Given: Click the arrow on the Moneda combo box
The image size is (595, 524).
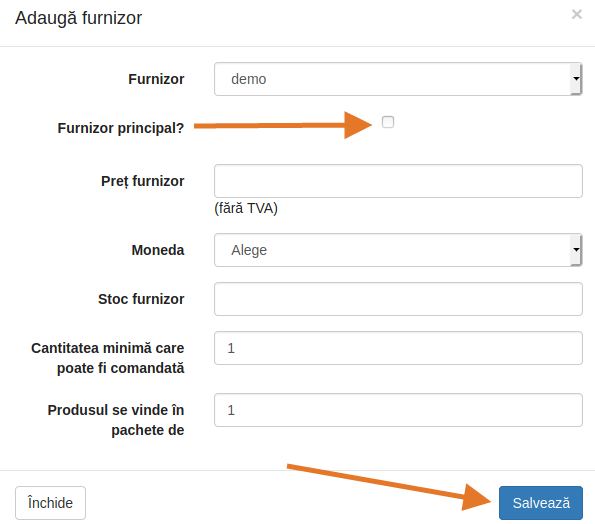Looking at the screenshot, I should tap(576, 250).
